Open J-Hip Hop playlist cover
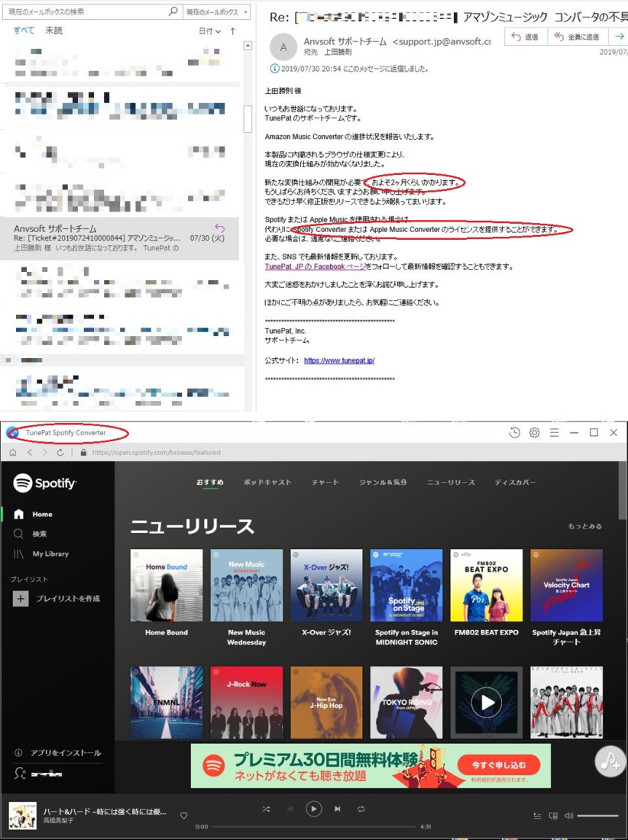 tap(326, 703)
